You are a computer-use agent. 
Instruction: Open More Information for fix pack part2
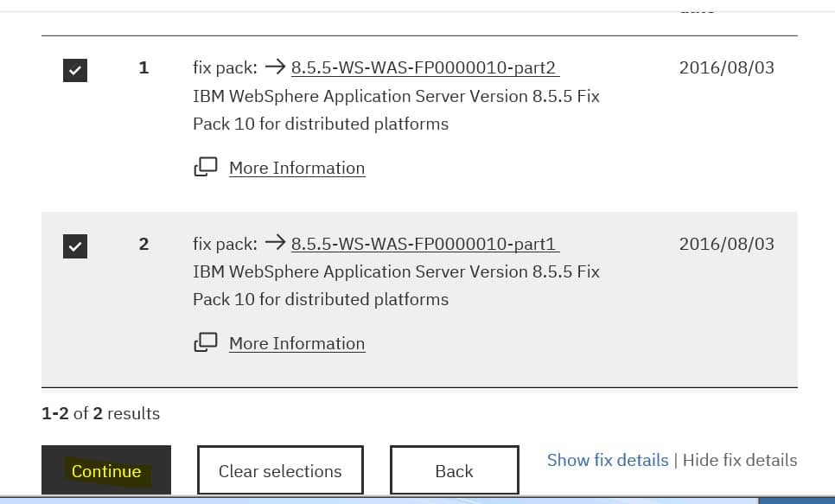pyautogui.click(x=297, y=168)
